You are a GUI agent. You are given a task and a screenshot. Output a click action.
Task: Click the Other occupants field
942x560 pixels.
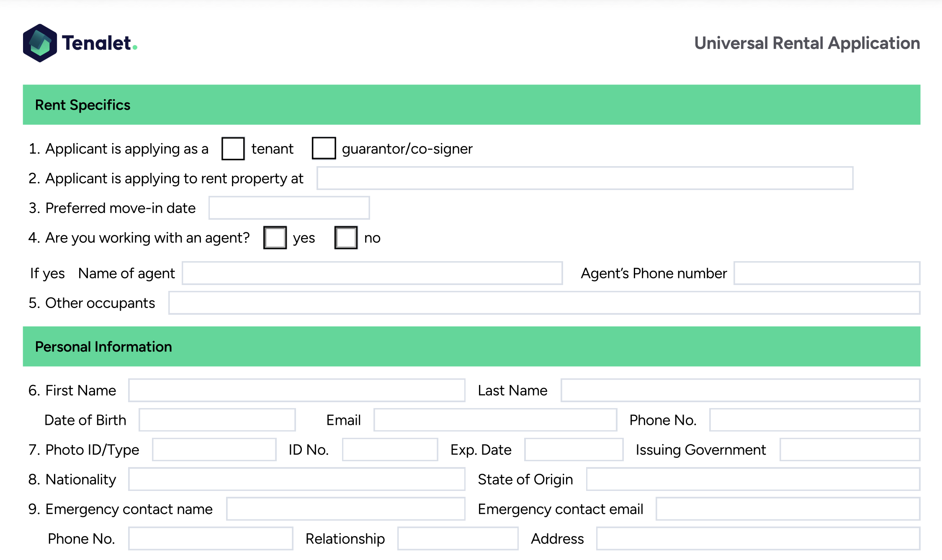544,303
